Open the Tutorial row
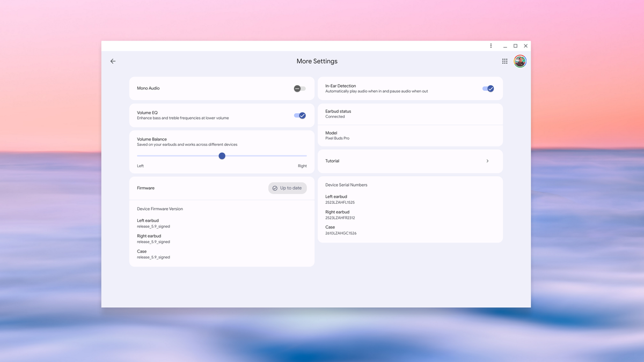This screenshot has width=644, height=362. (x=411, y=161)
